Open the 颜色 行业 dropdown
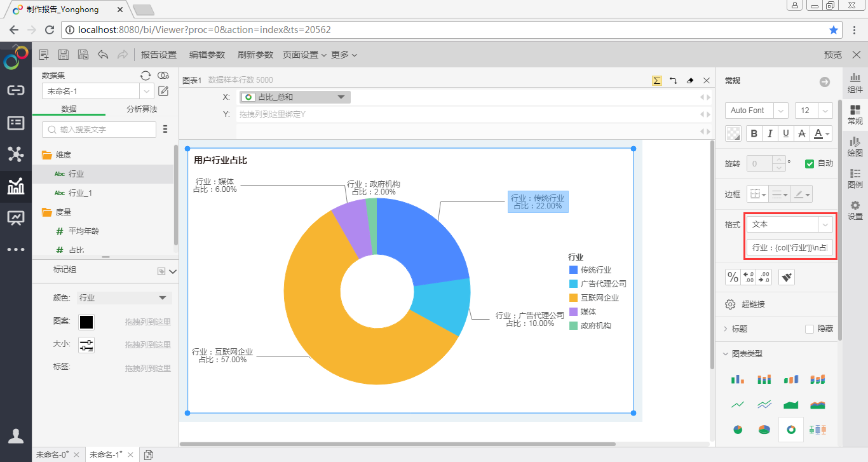 pyautogui.click(x=124, y=297)
